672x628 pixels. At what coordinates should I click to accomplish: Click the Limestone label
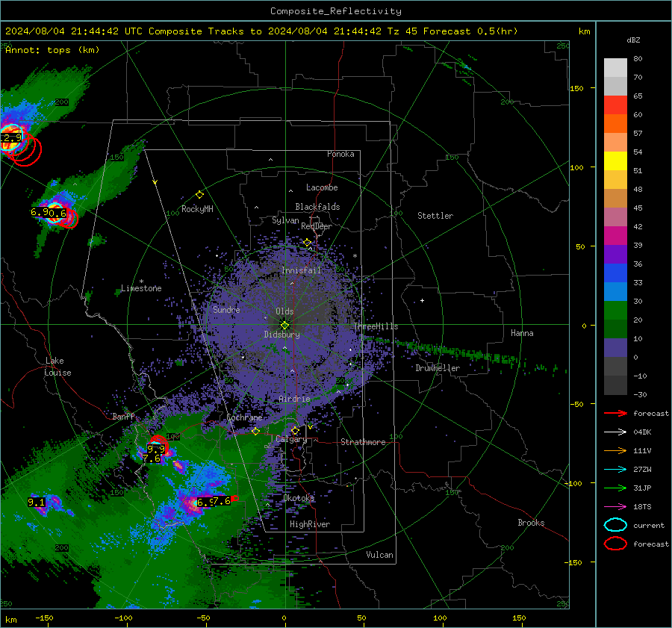tap(141, 288)
